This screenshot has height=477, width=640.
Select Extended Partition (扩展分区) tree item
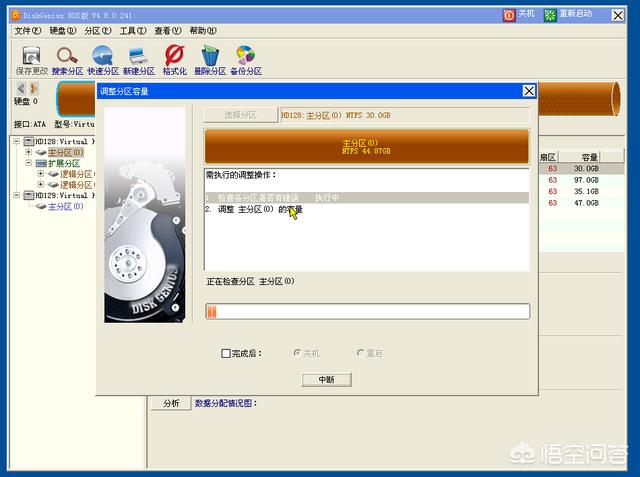[64, 163]
